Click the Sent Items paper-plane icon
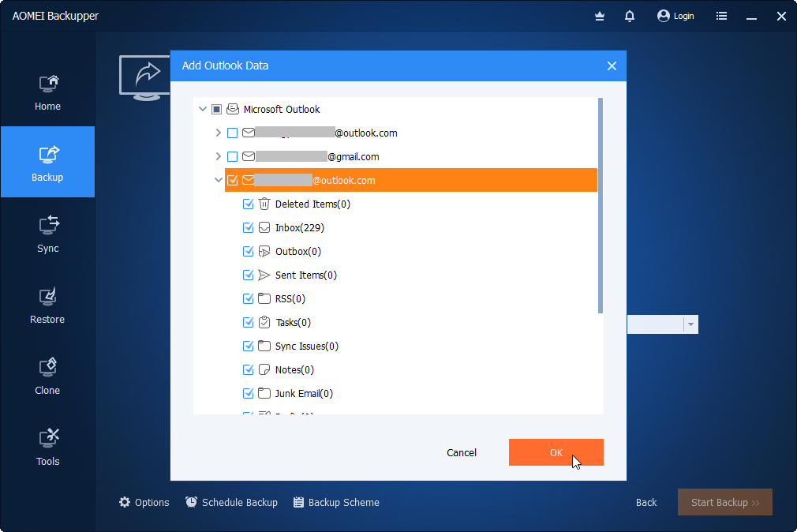797x532 pixels. tap(264, 275)
